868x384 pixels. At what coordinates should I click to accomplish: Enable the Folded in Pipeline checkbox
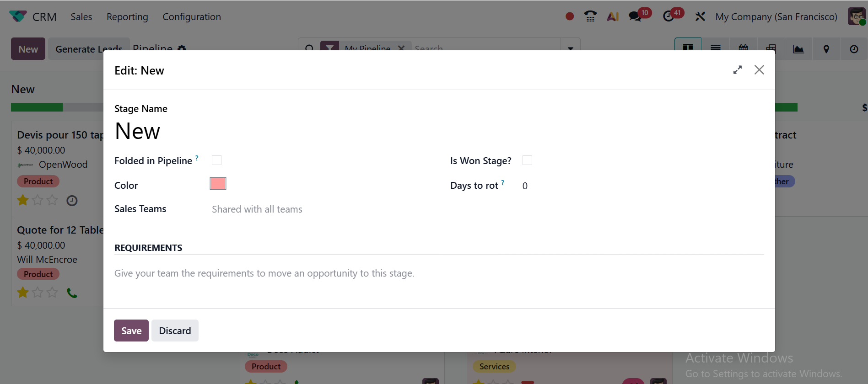click(x=216, y=160)
